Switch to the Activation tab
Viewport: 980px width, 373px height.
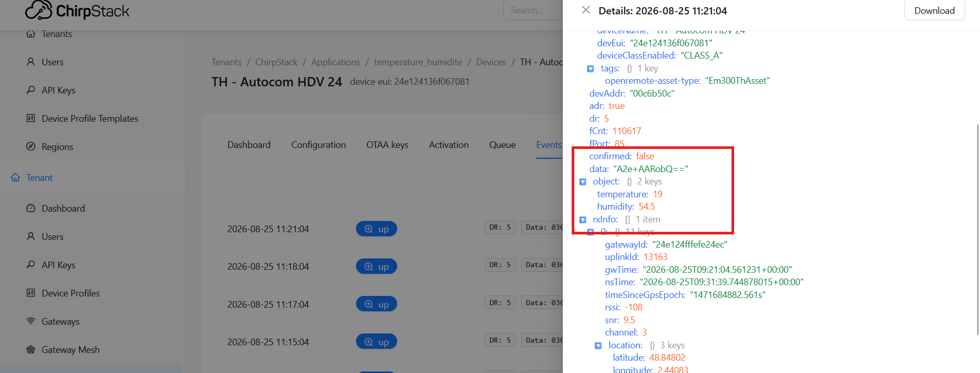click(449, 145)
